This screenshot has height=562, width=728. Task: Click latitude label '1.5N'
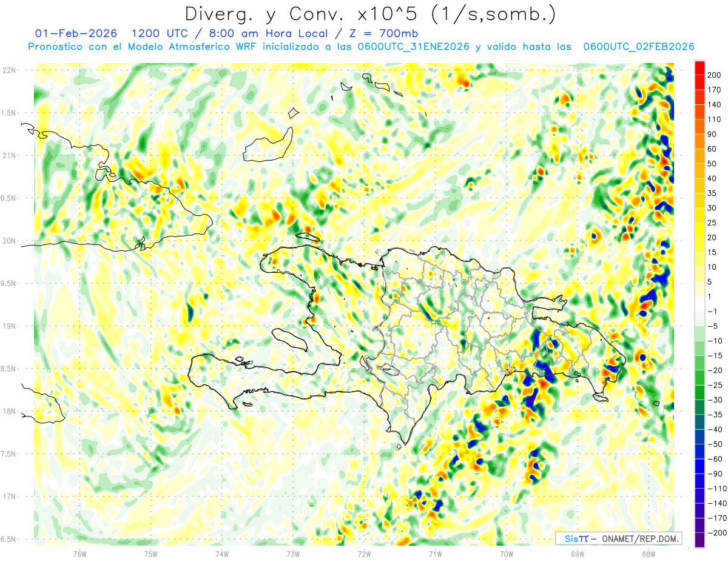point(8,113)
